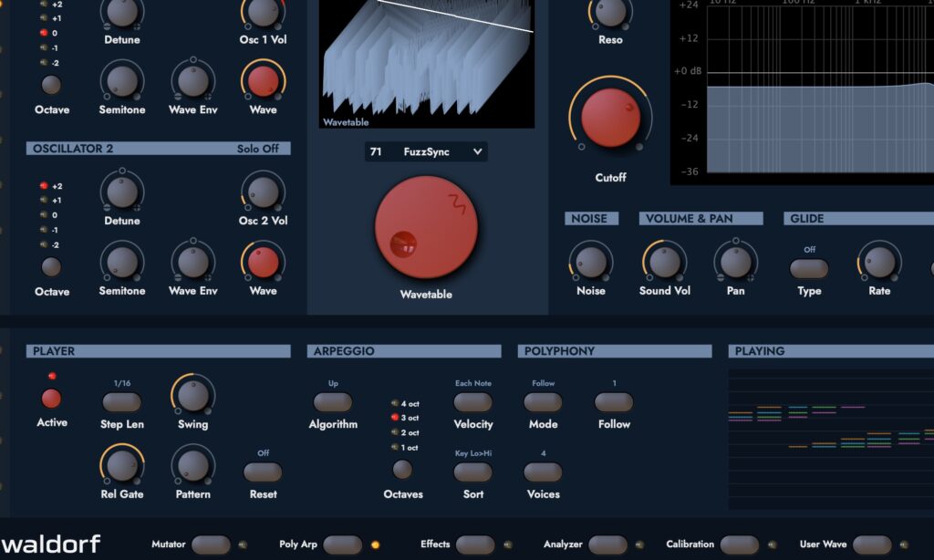Open the Polyphony Follow selector
The image size is (934, 560).
tap(614, 402)
